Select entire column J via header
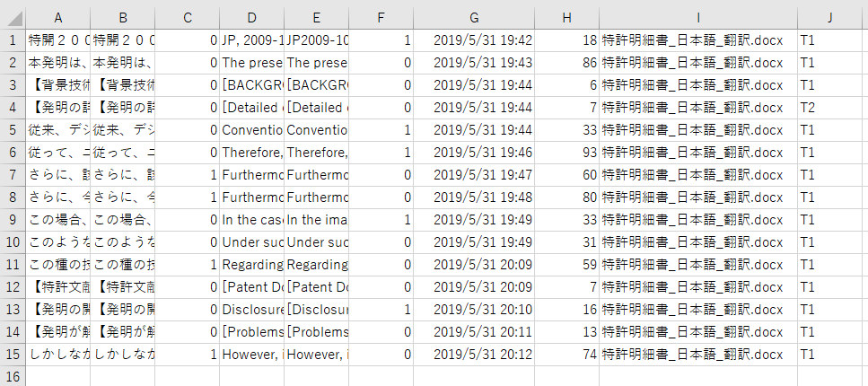 click(x=831, y=18)
